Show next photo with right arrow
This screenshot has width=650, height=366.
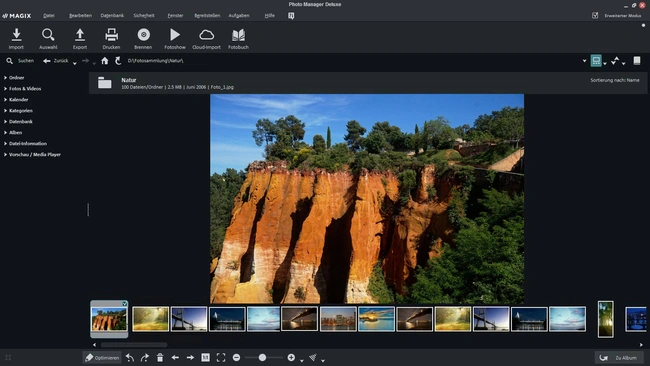[x=190, y=357]
